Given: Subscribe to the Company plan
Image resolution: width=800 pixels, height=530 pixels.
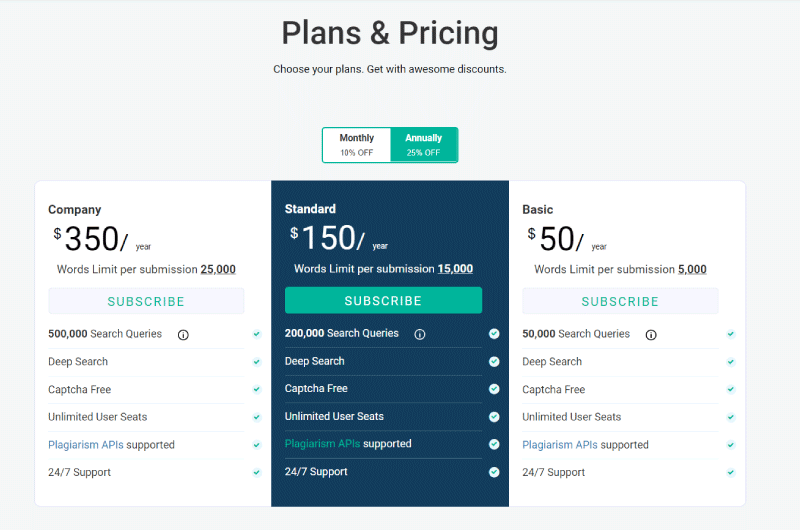Looking at the screenshot, I should (146, 301).
